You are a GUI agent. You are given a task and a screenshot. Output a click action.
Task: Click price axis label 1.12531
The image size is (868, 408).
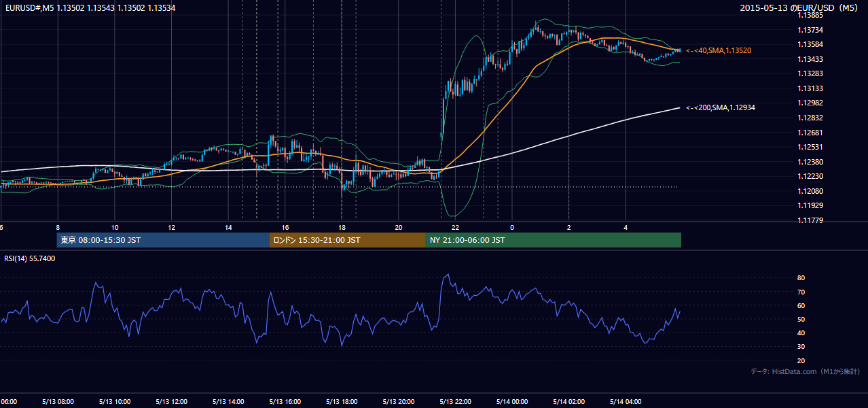point(810,147)
